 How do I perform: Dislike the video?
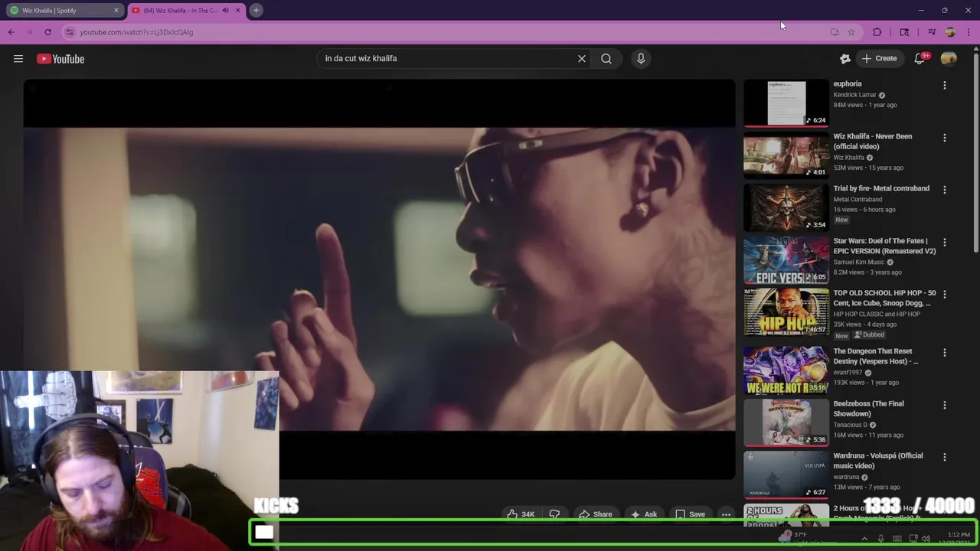click(555, 514)
